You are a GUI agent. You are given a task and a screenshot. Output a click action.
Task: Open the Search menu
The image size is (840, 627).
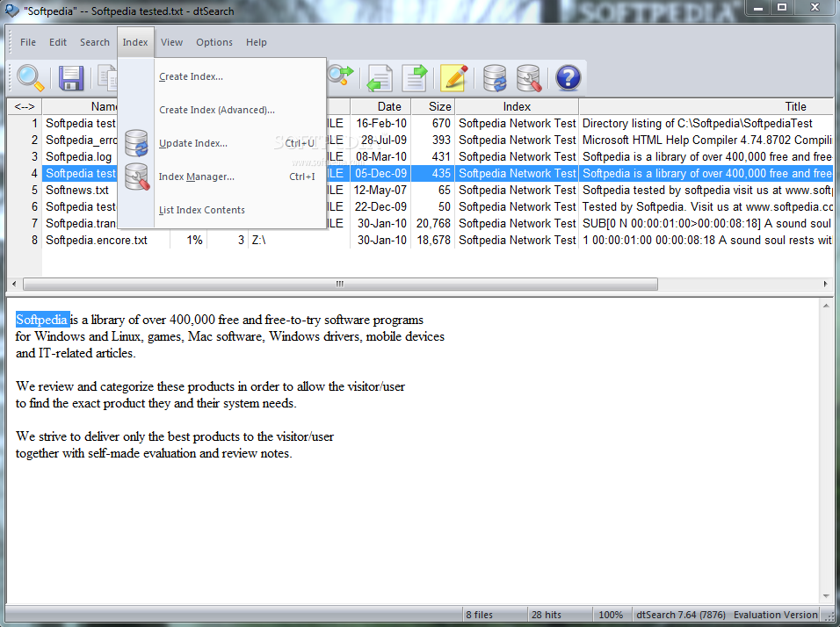pyautogui.click(x=95, y=42)
